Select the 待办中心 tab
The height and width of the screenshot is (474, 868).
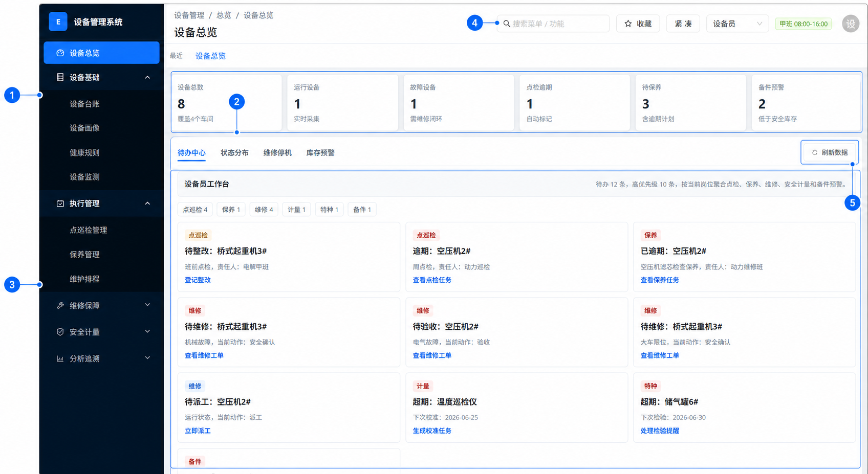coord(191,153)
